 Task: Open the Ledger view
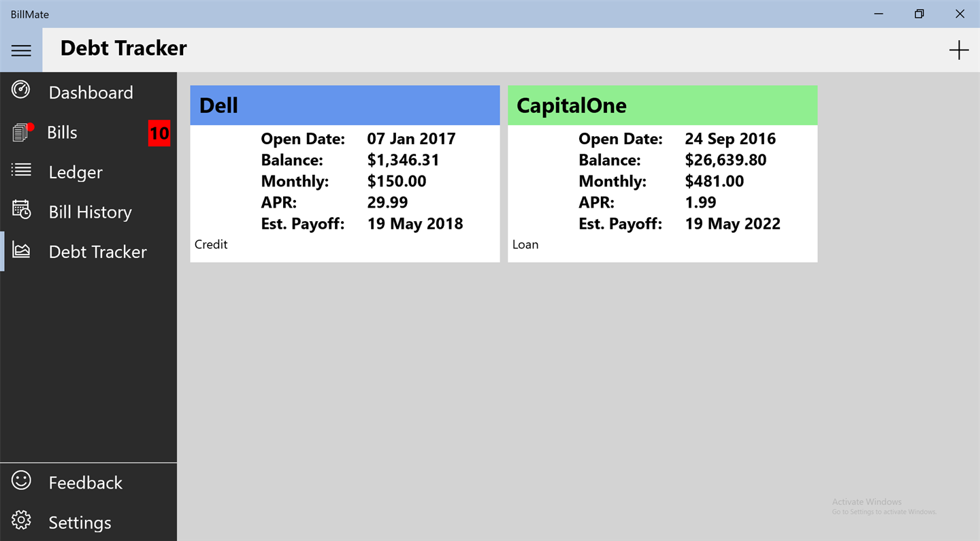[88, 172]
